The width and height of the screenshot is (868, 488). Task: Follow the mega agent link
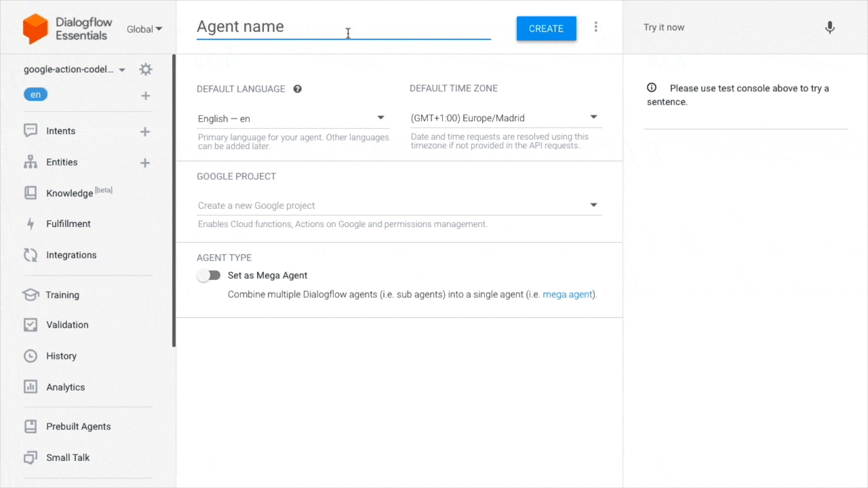coord(567,295)
